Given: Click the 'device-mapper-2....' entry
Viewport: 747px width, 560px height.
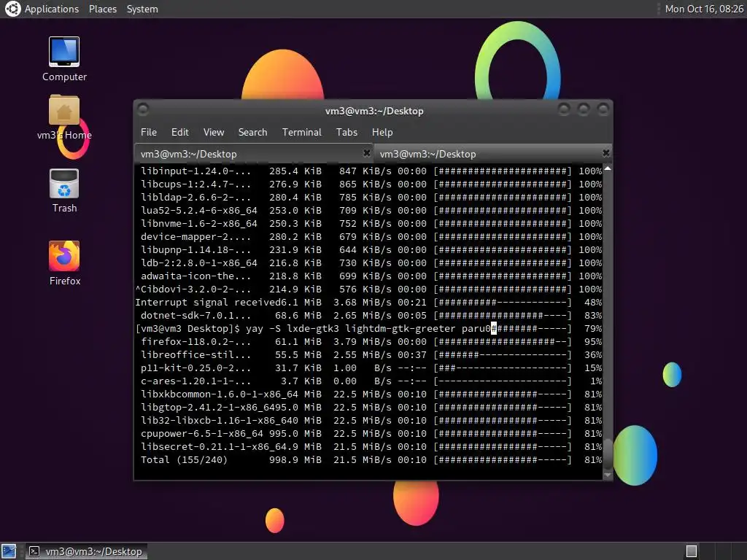Looking at the screenshot, I should tap(196, 237).
